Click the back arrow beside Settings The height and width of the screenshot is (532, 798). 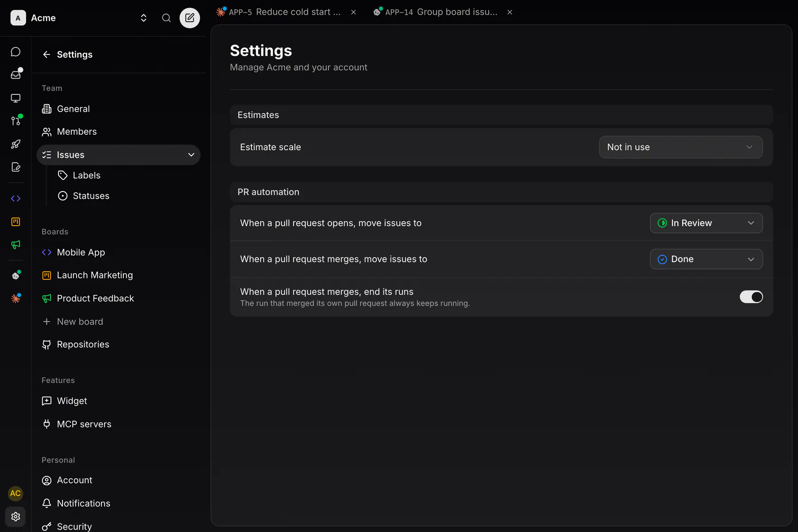[47, 55]
